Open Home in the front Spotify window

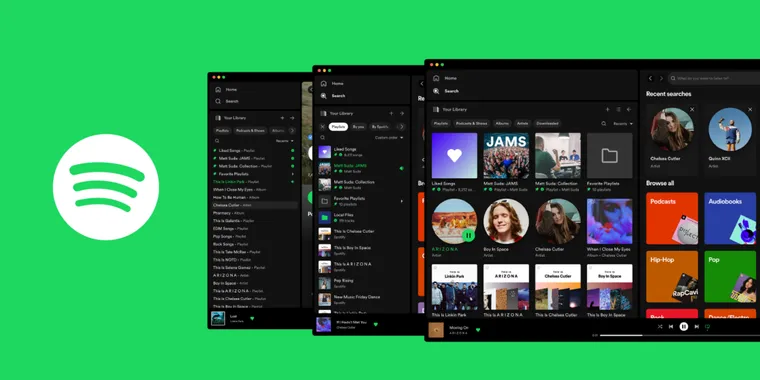click(444, 78)
